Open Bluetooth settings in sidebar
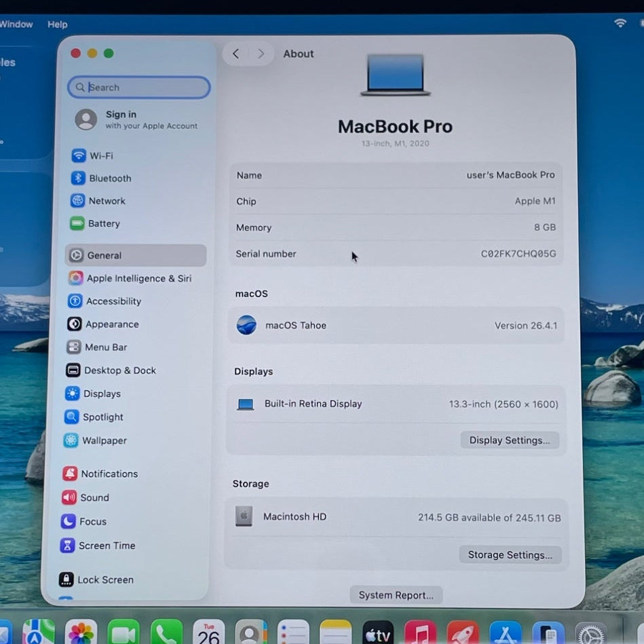 (101, 178)
